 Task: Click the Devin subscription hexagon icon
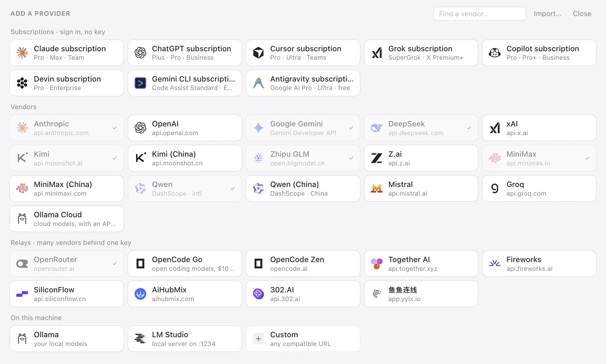[22, 83]
